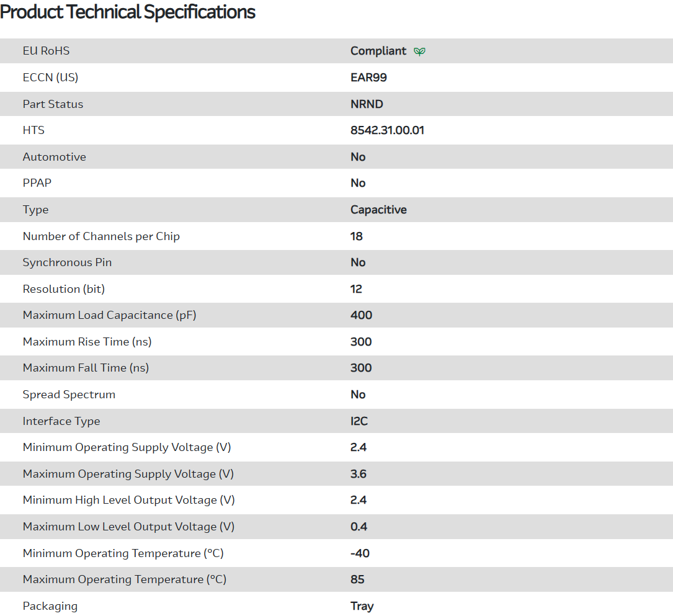Select the I2C interface type value
Screen dimensions: 673x616
pyautogui.click(x=359, y=421)
